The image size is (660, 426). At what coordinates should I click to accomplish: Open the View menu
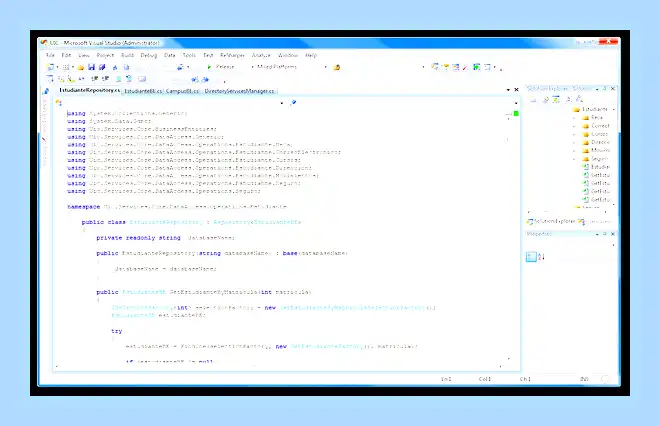(84, 55)
